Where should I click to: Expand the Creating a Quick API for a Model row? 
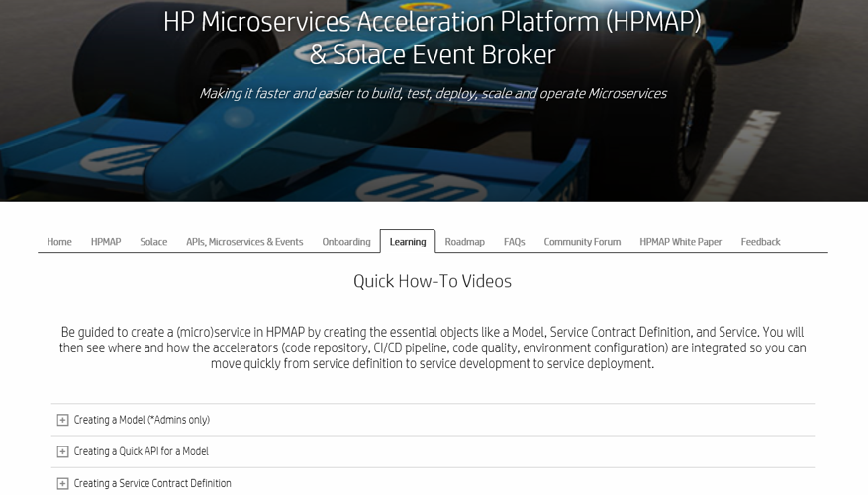tap(141, 451)
